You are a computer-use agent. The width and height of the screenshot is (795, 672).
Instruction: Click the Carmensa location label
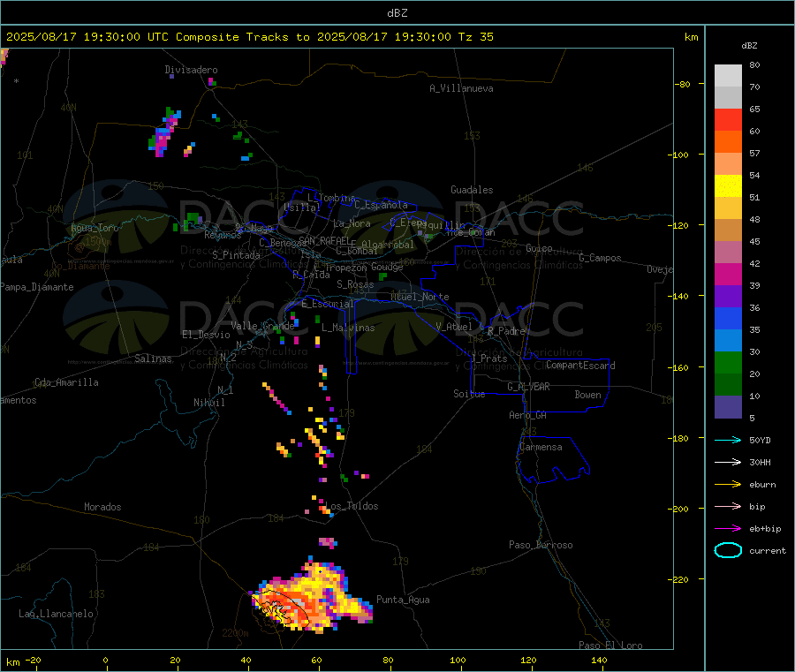point(541,447)
